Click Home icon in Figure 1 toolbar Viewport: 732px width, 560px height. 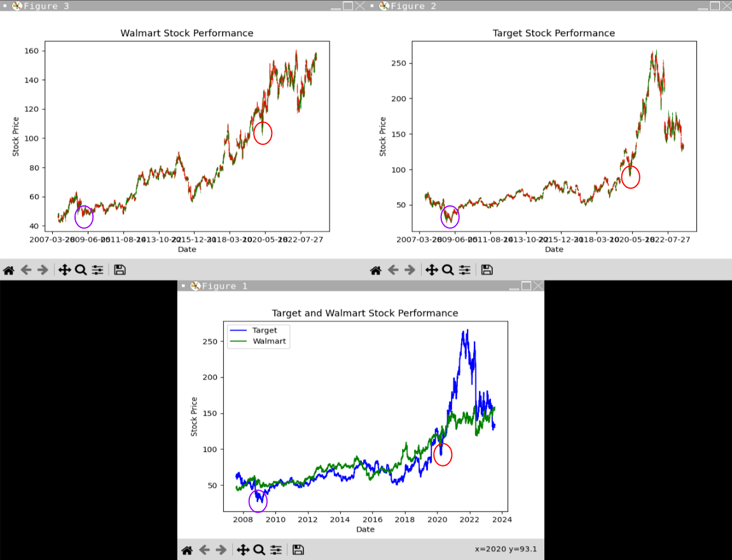click(x=187, y=550)
